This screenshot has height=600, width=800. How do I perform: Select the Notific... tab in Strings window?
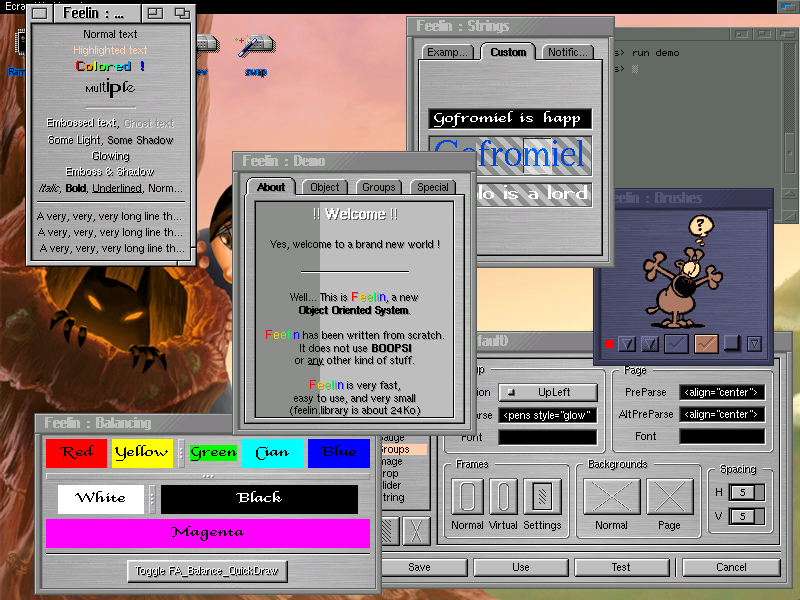pos(567,52)
